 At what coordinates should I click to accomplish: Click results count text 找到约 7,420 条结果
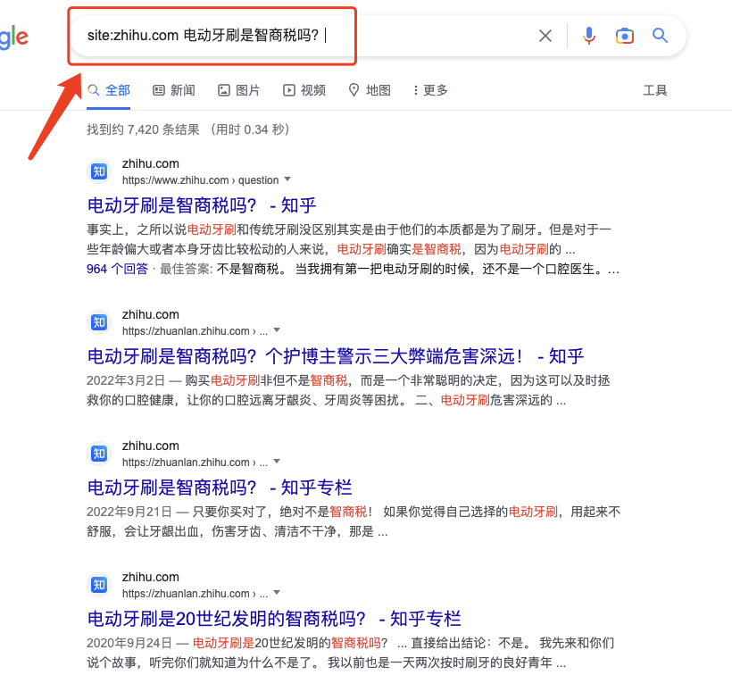pyautogui.click(x=143, y=129)
